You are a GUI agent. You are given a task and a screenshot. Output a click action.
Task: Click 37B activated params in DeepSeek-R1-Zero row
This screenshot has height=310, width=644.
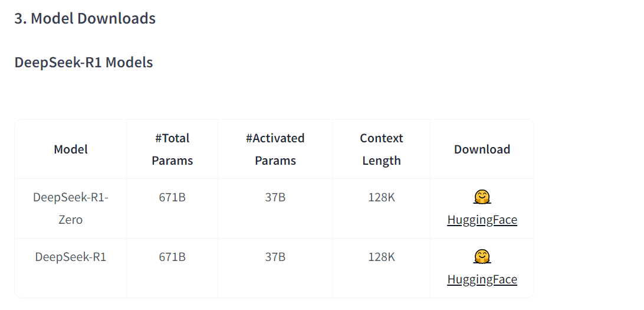(275, 197)
